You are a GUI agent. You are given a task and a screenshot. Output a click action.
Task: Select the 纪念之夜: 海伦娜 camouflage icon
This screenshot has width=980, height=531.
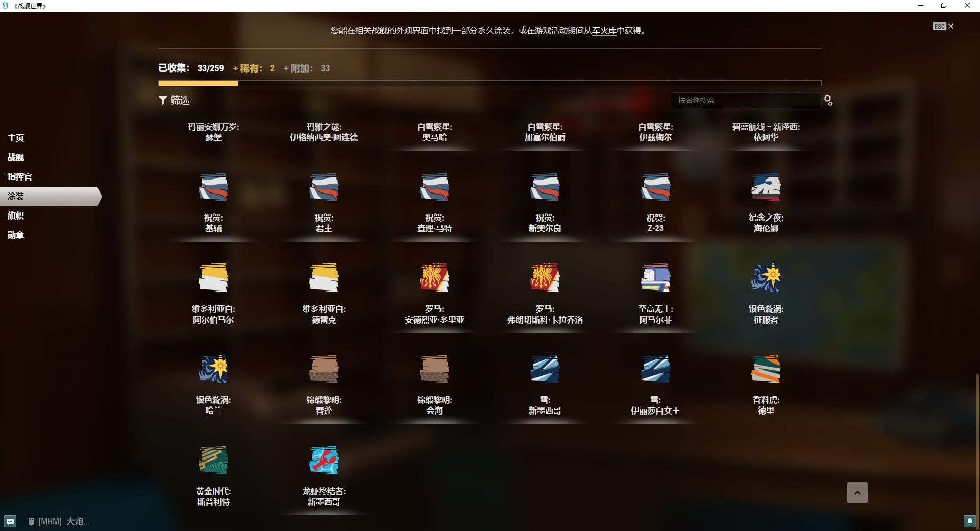tap(766, 187)
